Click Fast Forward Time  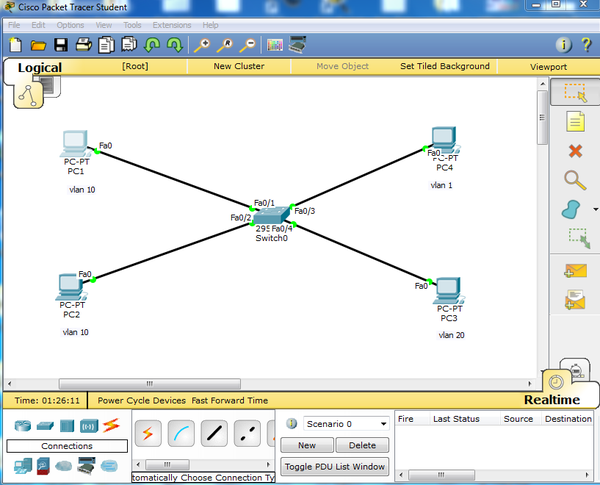click(230, 400)
